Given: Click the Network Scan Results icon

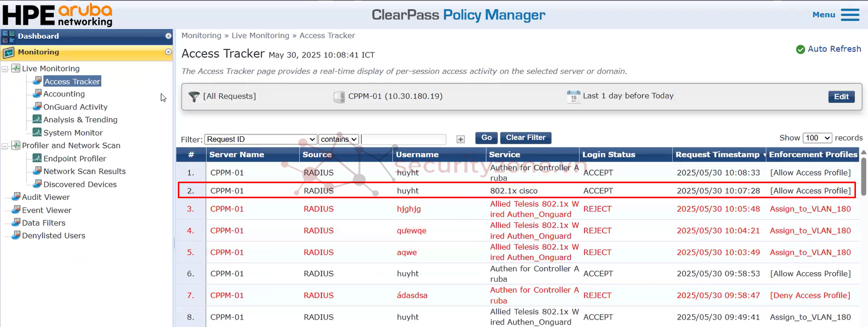Looking at the screenshot, I should [37, 171].
